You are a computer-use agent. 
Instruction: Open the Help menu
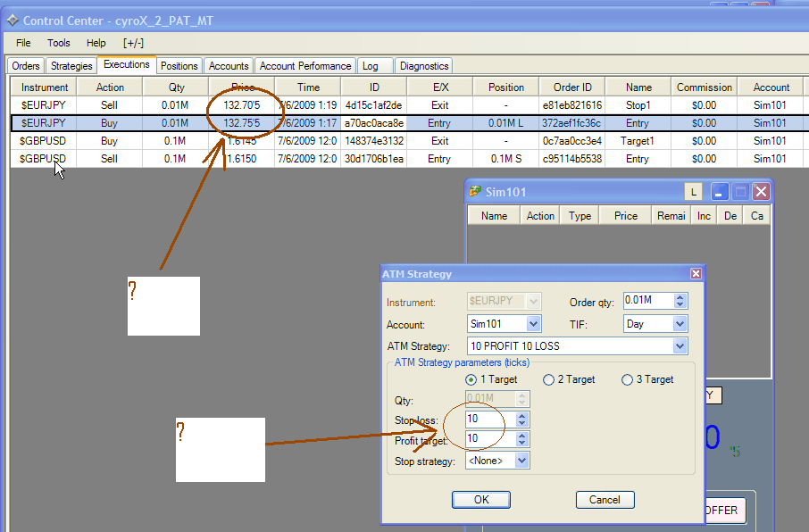pyautogui.click(x=96, y=43)
